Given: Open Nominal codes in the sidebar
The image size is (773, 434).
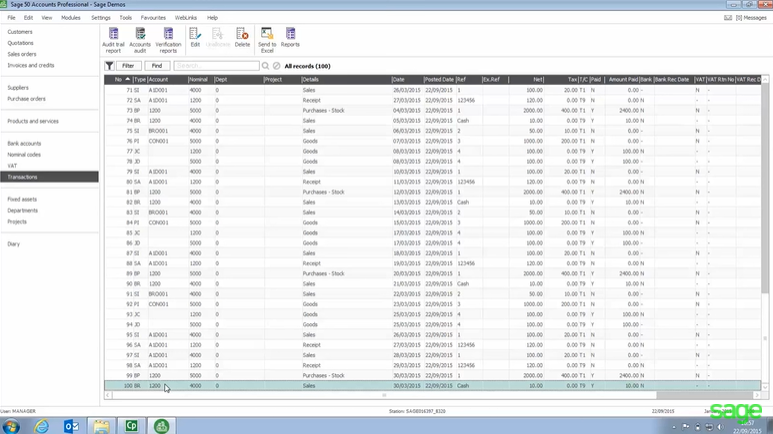Looking at the screenshot, I should (x=24, y=154).
